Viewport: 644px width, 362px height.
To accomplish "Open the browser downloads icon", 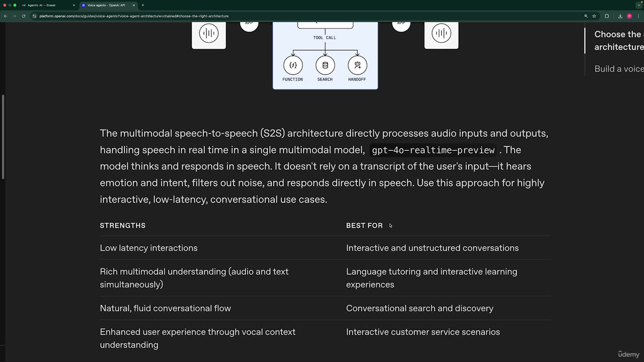I will coord(620,16).
